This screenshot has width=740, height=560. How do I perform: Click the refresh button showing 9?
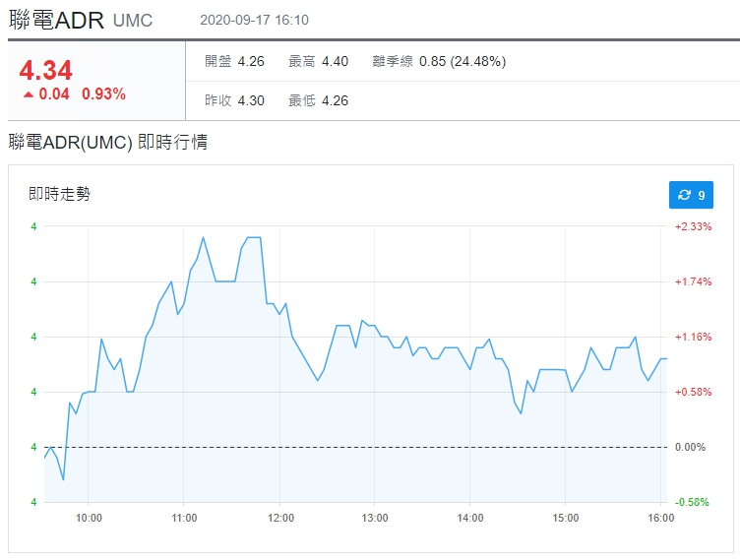(x=691, y=195)
